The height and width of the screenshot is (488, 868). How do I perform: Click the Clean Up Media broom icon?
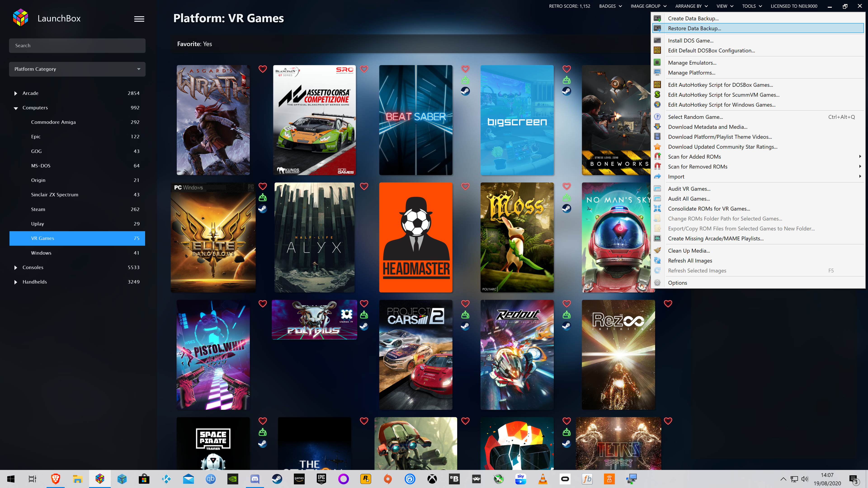pyautogui.click(x=657, y=250)
